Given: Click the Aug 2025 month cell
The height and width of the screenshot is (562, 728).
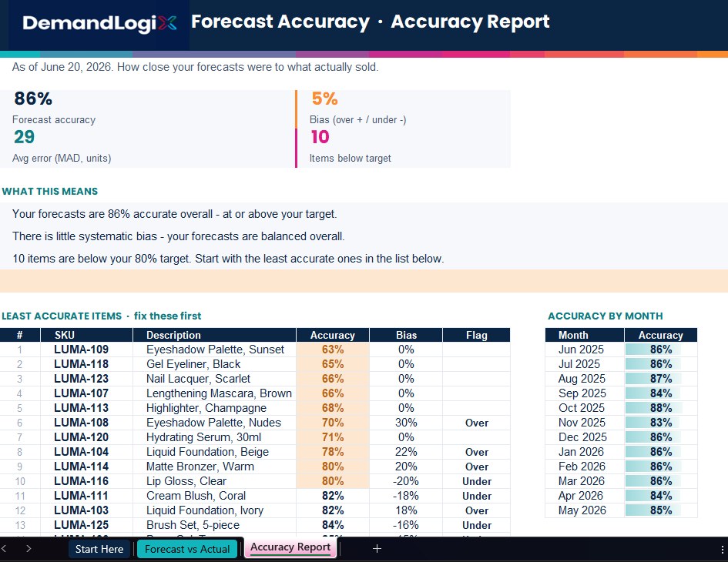Looking at the screenshot, I should pyautogui.click(x=585, y=379).
